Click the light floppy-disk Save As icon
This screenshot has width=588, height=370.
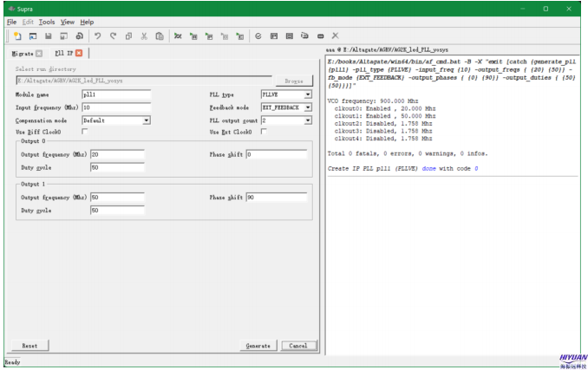click(x=64, y=36)
